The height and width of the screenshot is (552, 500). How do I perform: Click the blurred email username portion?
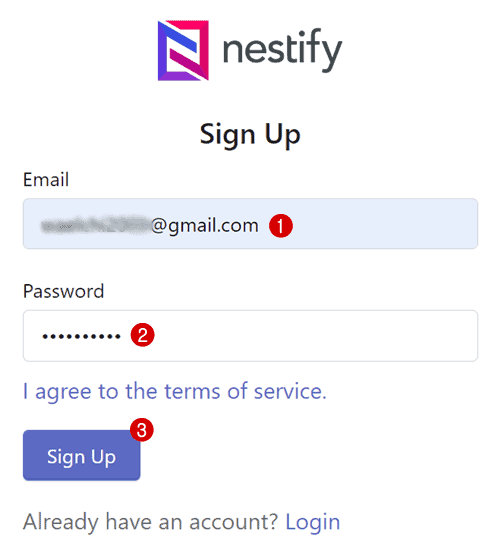point(96,225)
